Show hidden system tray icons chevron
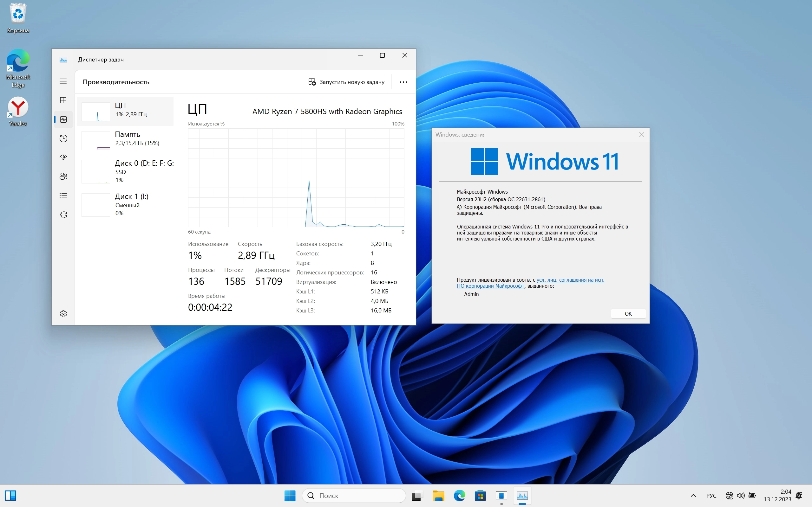Viewport: 812px width, 507px height. click(693, 496)
